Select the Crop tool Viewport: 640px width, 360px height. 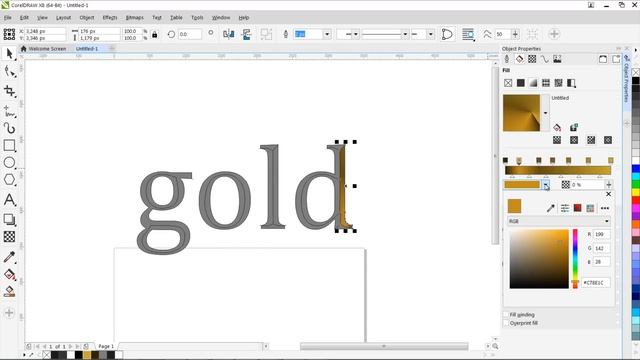(x=9, y=91)
